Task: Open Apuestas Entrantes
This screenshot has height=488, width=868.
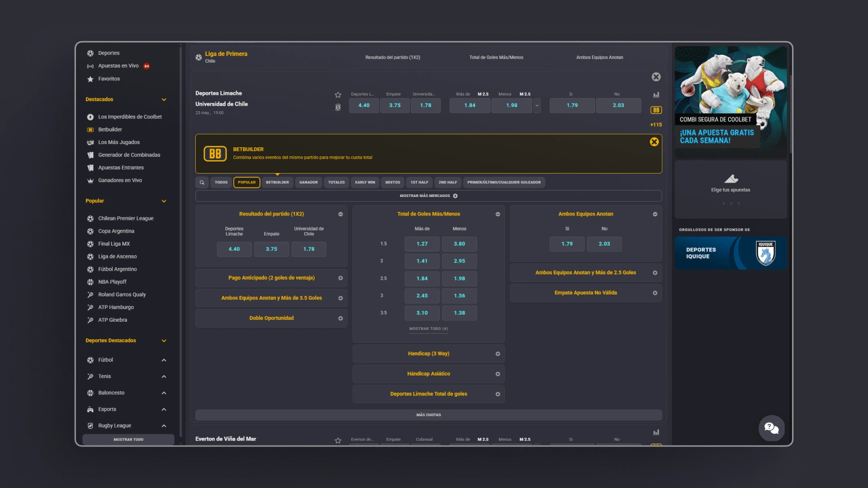Action: click(121, 167)
